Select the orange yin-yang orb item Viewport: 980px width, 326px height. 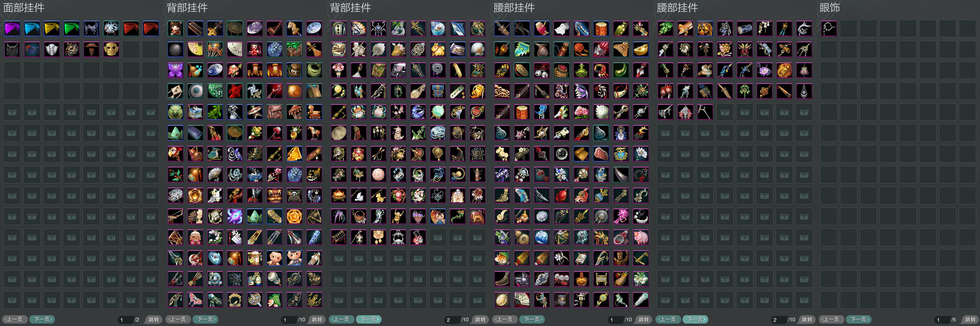pyautogui.click(x=294, y=92)
